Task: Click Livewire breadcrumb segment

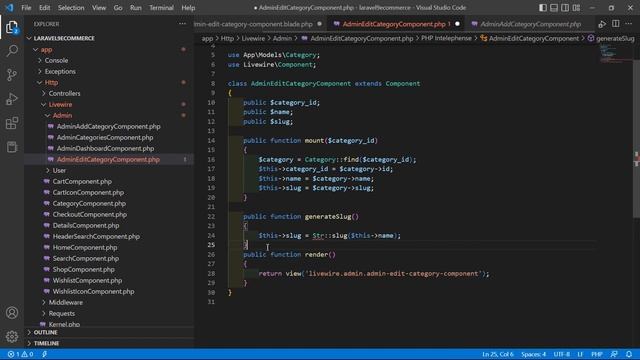Action: pos(253,38)
